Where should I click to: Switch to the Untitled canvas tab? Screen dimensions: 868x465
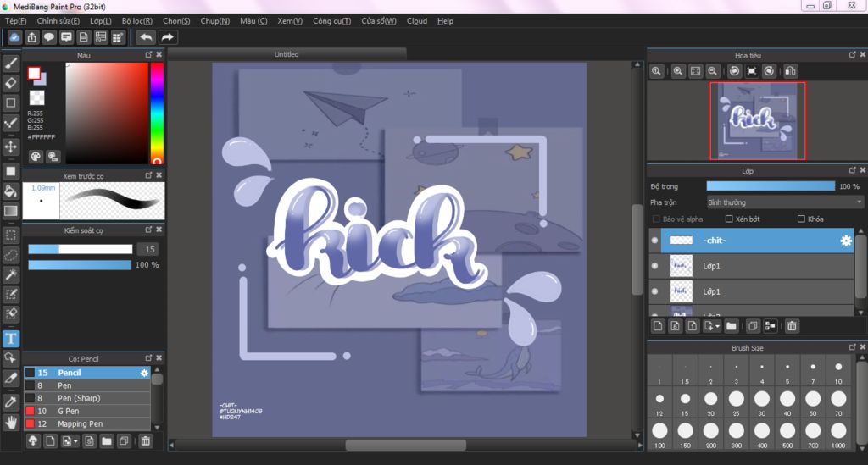(287, 54)
